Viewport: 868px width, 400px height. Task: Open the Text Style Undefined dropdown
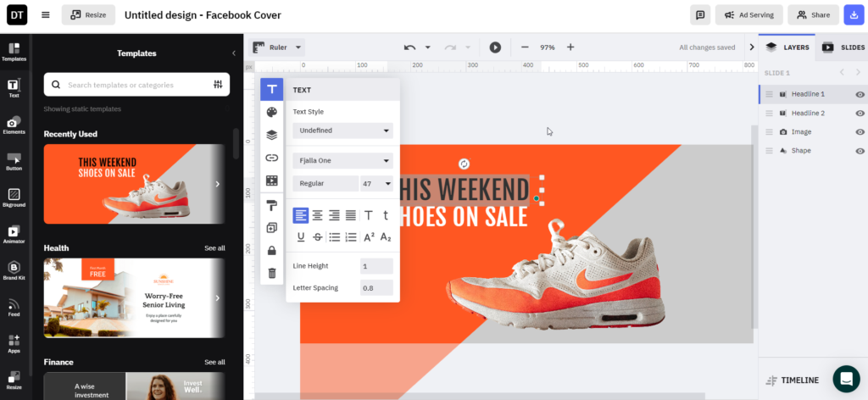coord(342,131)
